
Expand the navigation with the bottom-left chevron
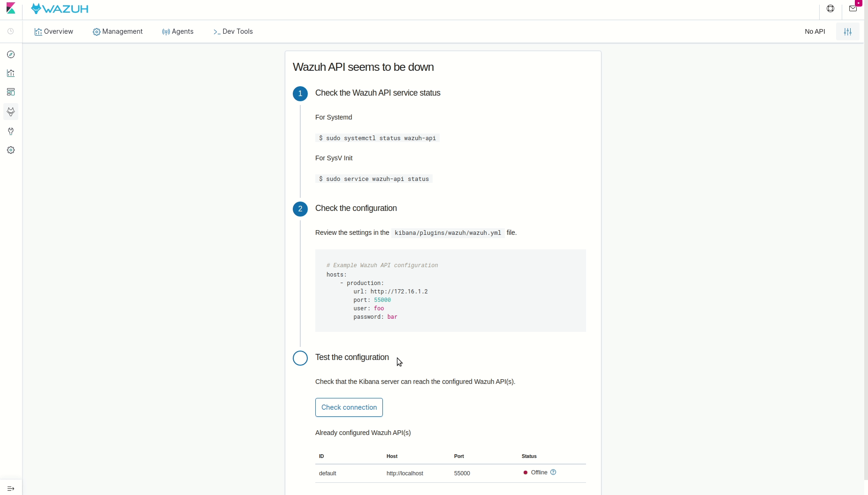(x=11, y=488)
